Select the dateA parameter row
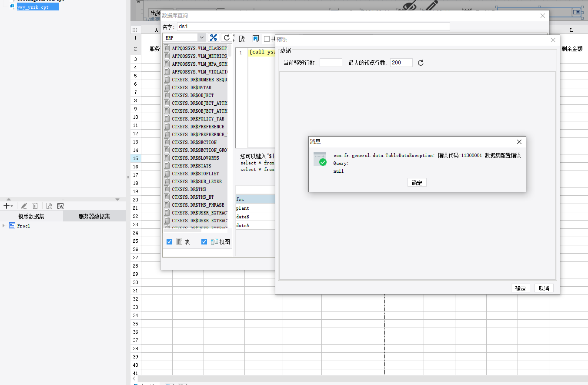Viewport: 588px width, 385px height. click(x=255, y=225)
